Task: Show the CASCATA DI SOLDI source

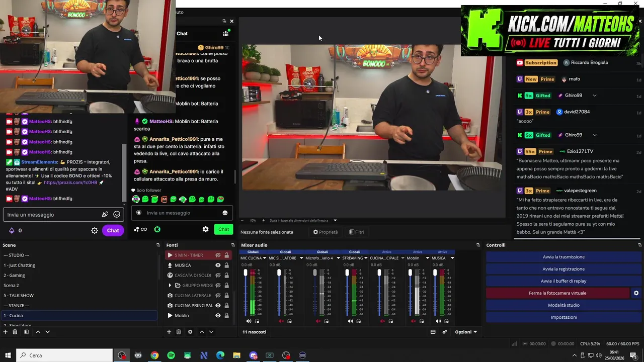Action: (x=218, y=276)
